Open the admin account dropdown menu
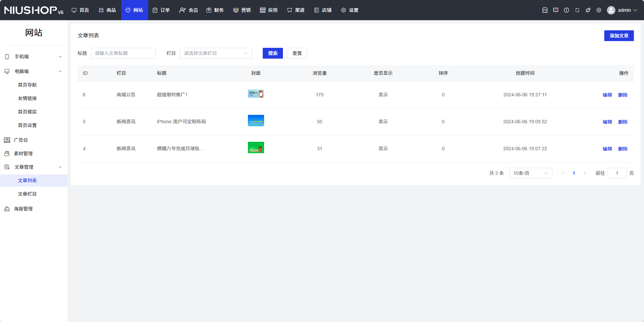Viewport: 644px width, 322px height. tap(627, 10)
